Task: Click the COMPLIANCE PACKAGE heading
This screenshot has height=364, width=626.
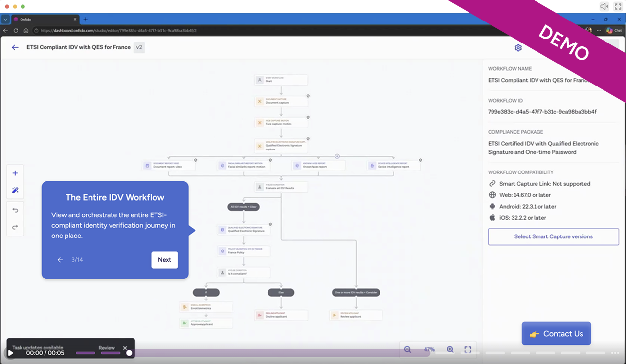Action: point(515,132)
